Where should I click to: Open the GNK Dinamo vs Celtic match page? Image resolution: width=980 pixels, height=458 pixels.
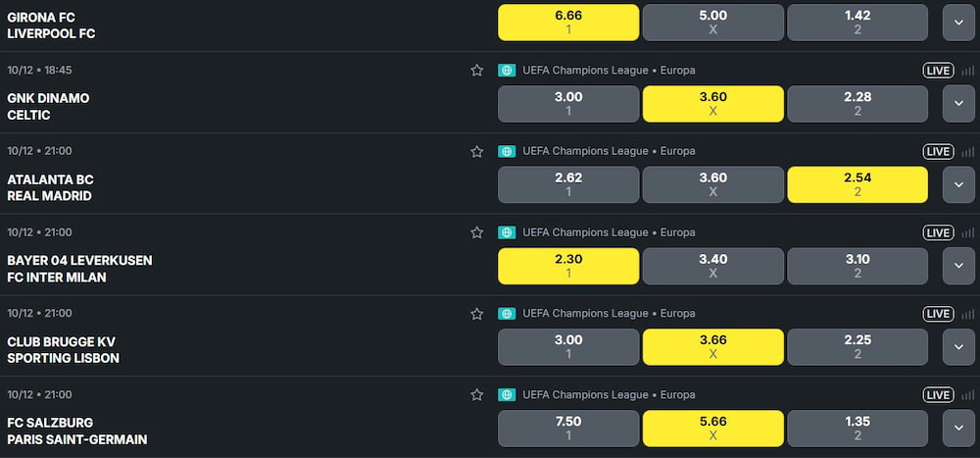click(48, 106)
